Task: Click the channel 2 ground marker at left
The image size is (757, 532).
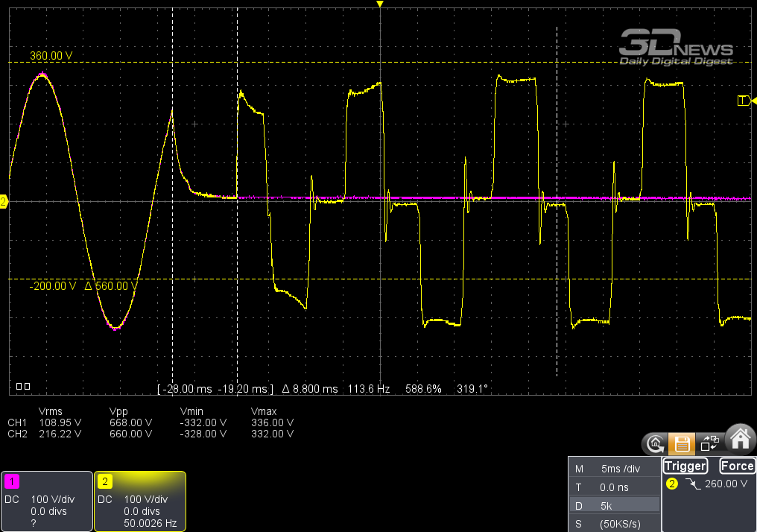Action: tap(4, 202)
